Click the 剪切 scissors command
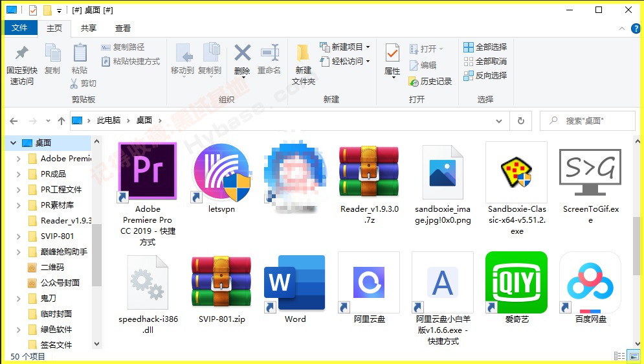The width and height of the screenshot is (644, 364). (83, 84)
